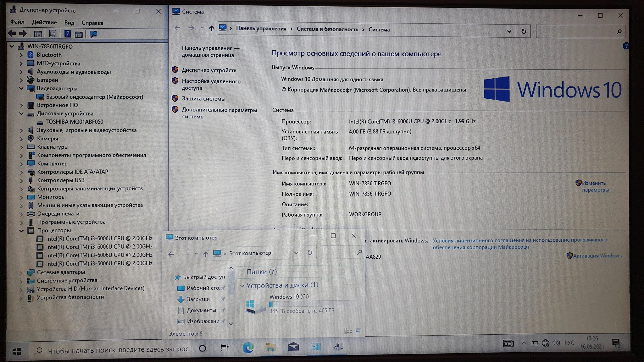Open the Действие menu
The image size is (644, 362).
tap(44, 22)
